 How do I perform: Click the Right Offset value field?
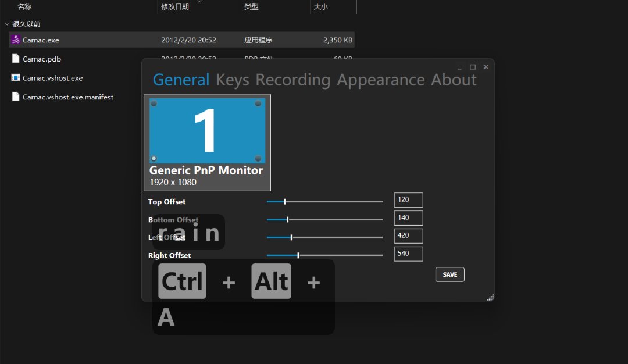point(408,254)
